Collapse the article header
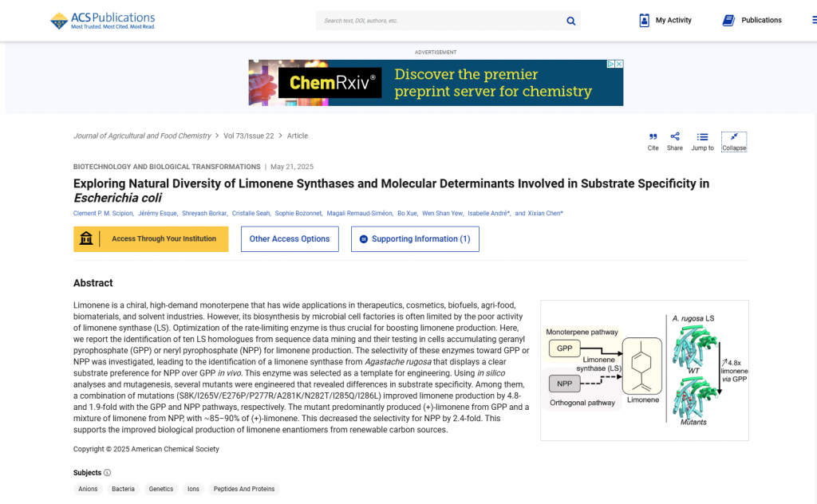 [733, 141]
